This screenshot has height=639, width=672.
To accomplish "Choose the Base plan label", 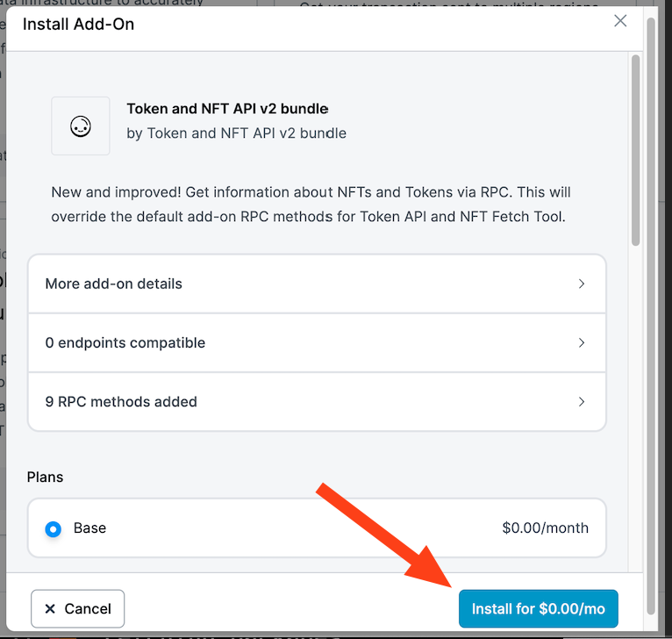I will pyautogui.click(x=89, y=528).
